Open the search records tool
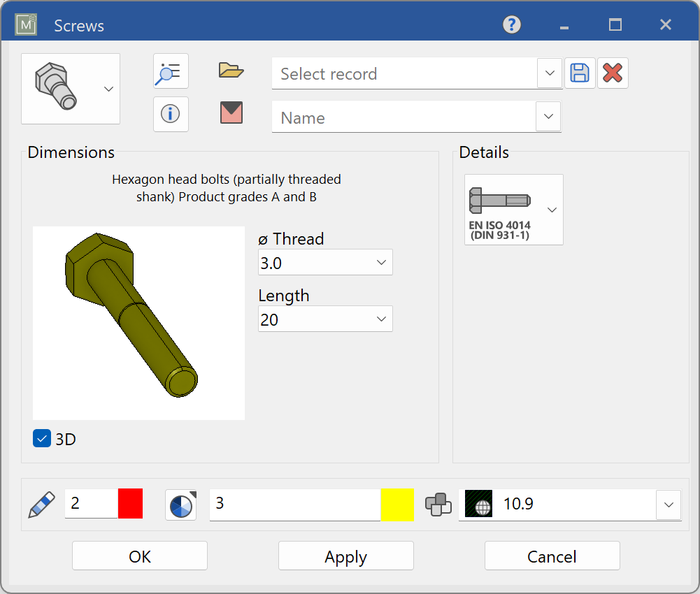The width and height of the screenshot is (700, 594). pos(171,71)
